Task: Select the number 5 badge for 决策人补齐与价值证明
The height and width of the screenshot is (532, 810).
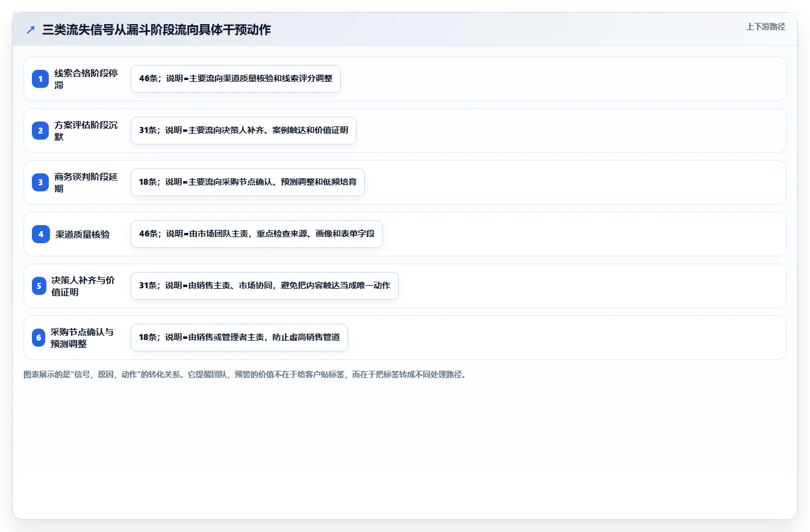Action: click(x=39, y=286)
